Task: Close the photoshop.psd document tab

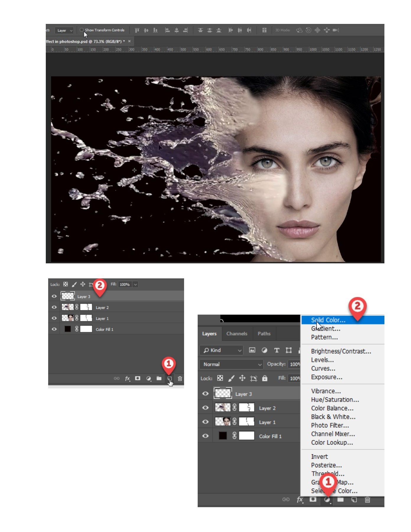Action: (x=129, y=41)
